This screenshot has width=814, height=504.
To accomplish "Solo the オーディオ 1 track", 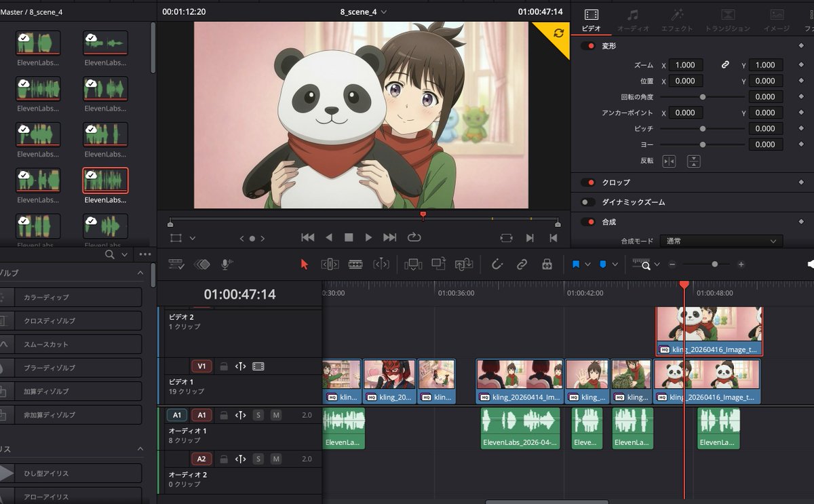I will click(x=258, y=415).
